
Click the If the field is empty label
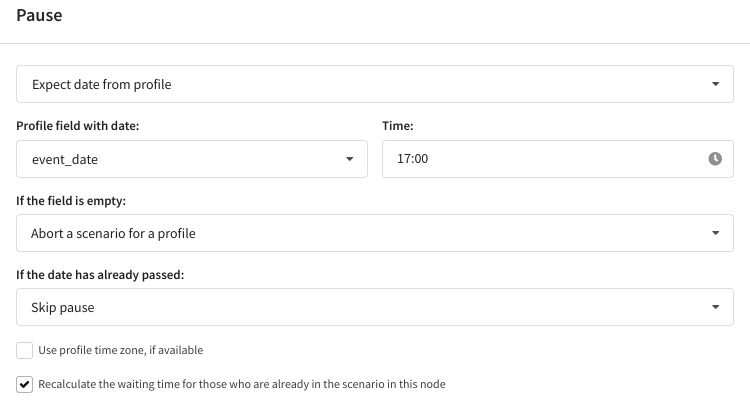point(71,201)
